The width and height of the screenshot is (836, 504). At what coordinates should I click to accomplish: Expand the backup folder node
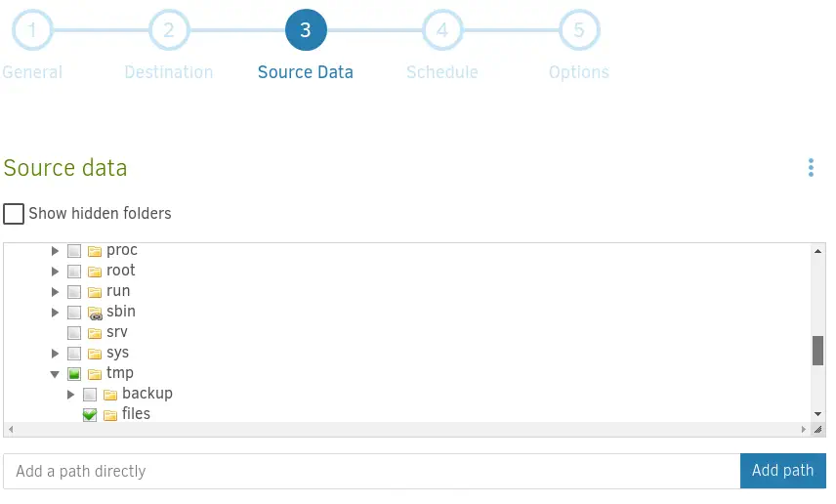[x=71, y=395]
